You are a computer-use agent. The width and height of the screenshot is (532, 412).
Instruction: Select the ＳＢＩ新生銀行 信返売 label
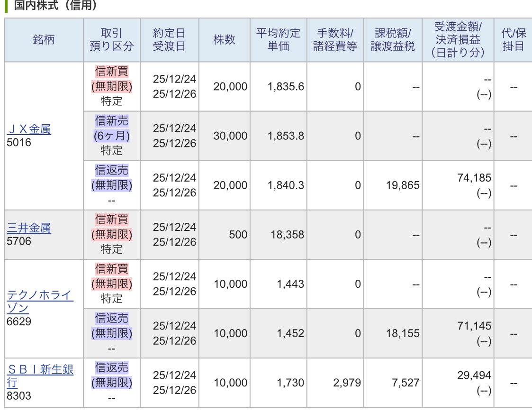[112, 375]
